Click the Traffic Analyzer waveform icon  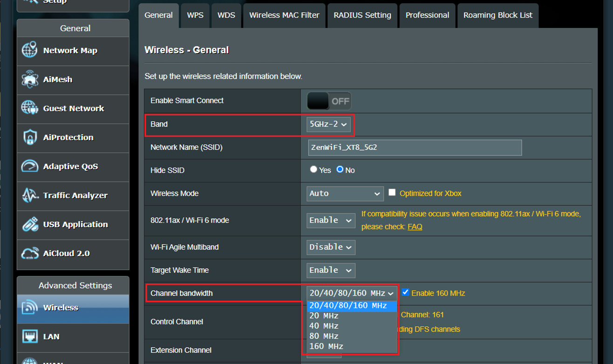29,195
